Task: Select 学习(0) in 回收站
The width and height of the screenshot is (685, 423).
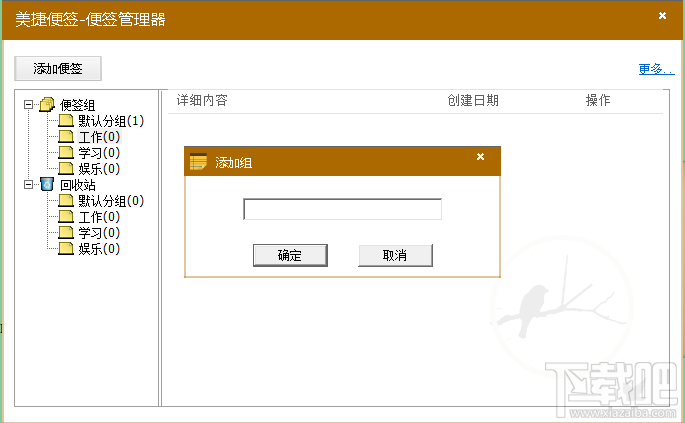Action: pyautogui.click(x=99, y=233)
